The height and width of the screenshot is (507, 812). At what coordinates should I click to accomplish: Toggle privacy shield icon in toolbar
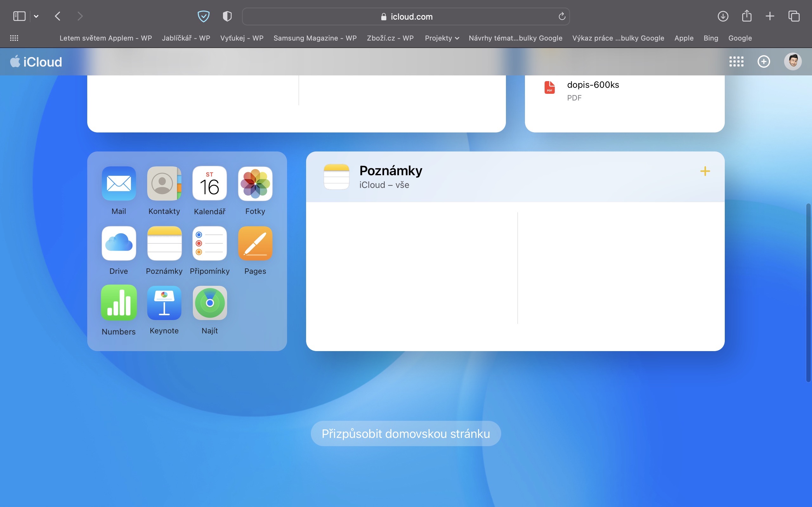coord(227,16)
